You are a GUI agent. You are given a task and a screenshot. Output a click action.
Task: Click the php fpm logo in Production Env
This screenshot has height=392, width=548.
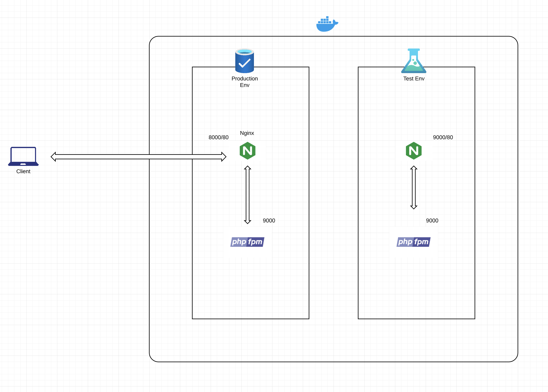click(x=247, y=242)
